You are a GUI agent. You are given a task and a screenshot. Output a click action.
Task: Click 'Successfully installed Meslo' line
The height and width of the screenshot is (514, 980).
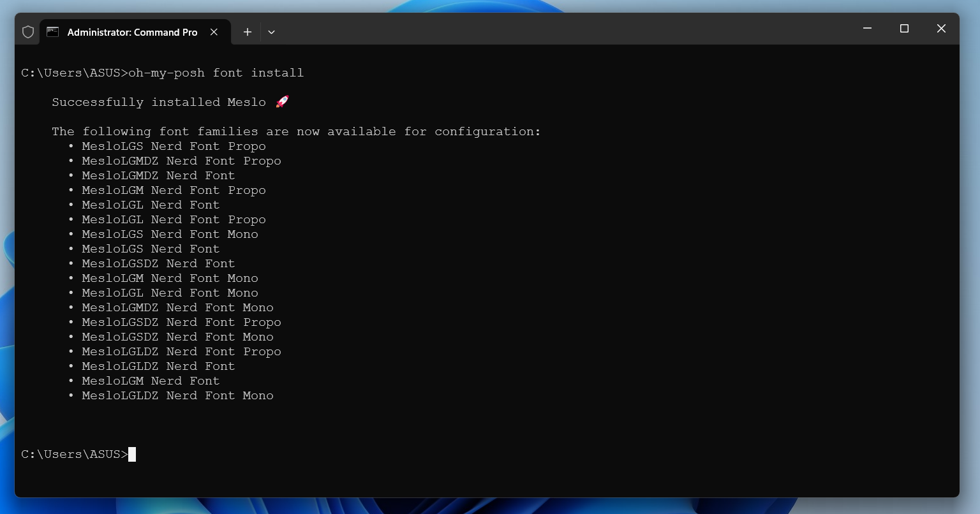(159, 102)
